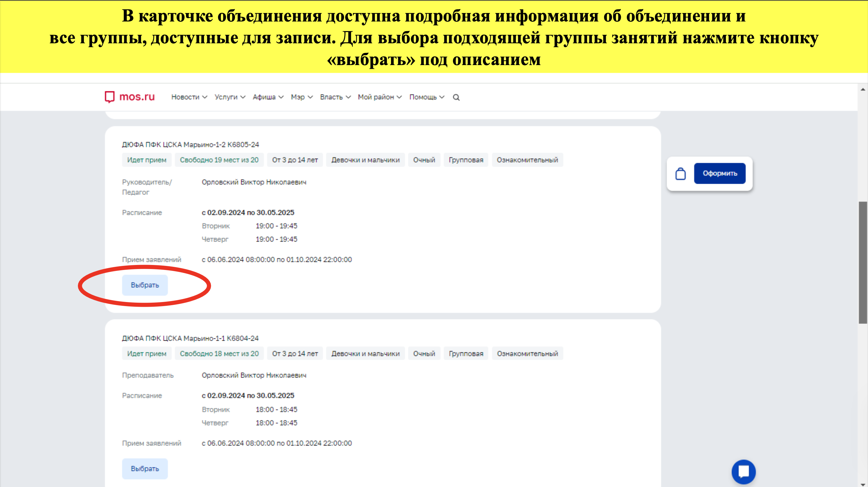The image size is (868, 487).
Task: Click application period dates in К6805-24 card
Action: click(277, 260)
